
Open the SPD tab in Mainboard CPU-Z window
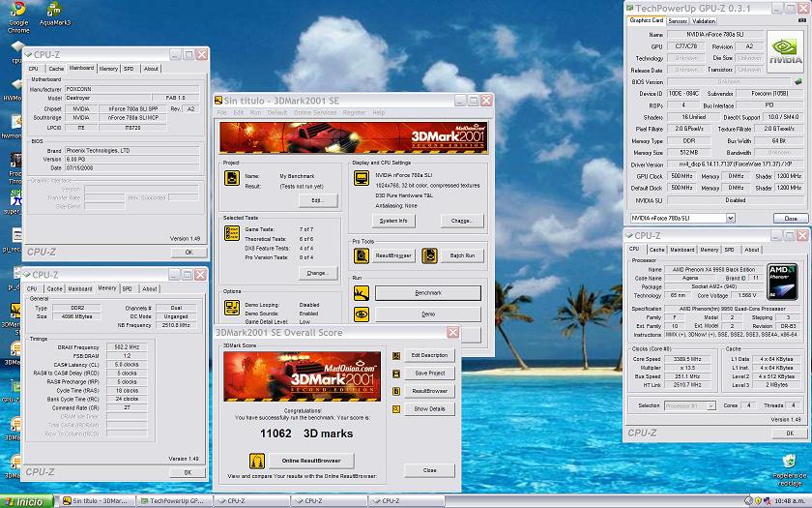pos(129,69)
